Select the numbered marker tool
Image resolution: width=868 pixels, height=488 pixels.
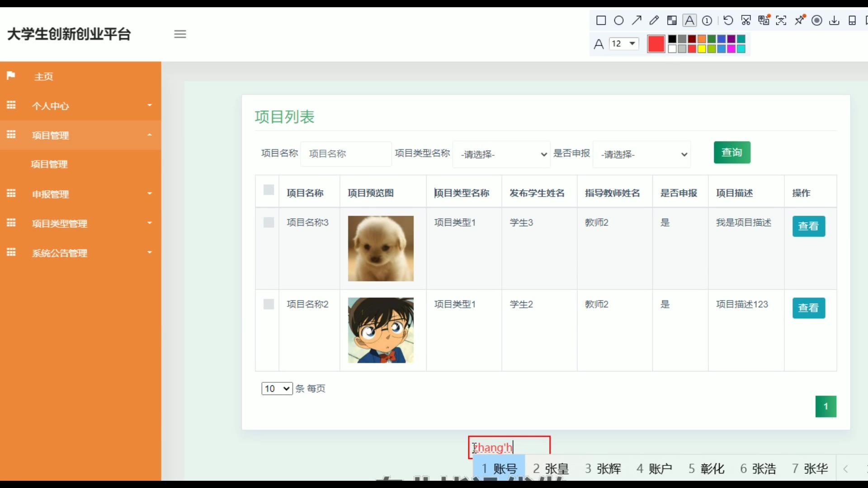pos(707,20)
